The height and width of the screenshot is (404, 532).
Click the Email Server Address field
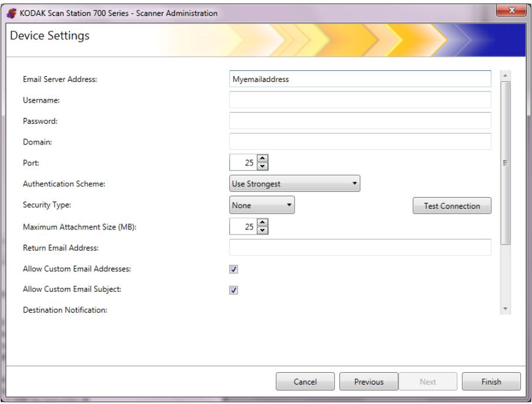click(x=360, y=79)
